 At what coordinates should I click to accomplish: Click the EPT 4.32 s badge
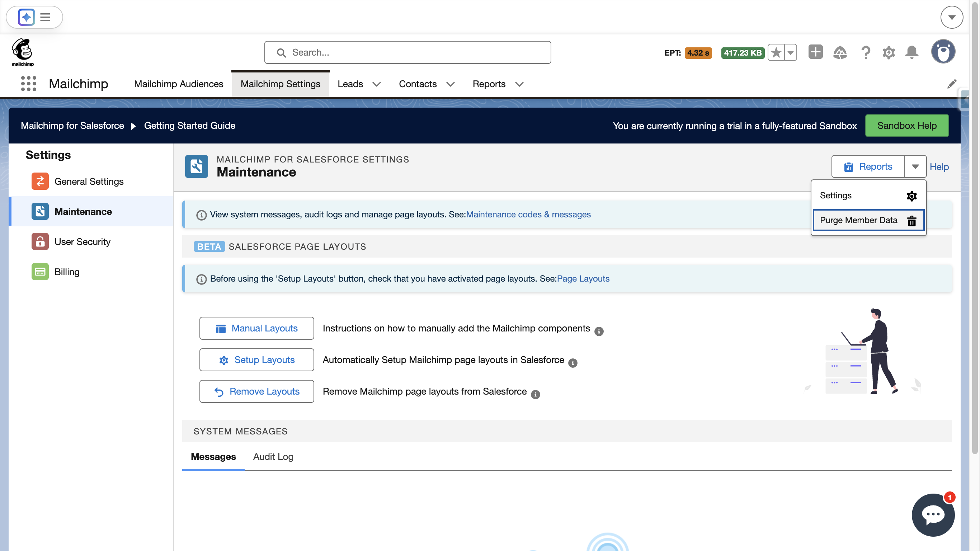(x=698, y=53)
